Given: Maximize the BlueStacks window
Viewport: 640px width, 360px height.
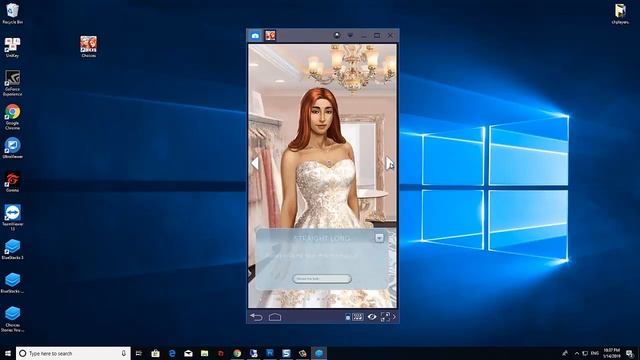Looking at the screenshot, I should [377, 36].
